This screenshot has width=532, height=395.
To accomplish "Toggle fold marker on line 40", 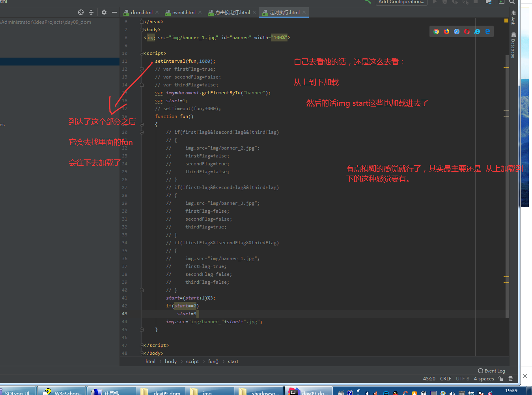I will [x=142, y=290].
